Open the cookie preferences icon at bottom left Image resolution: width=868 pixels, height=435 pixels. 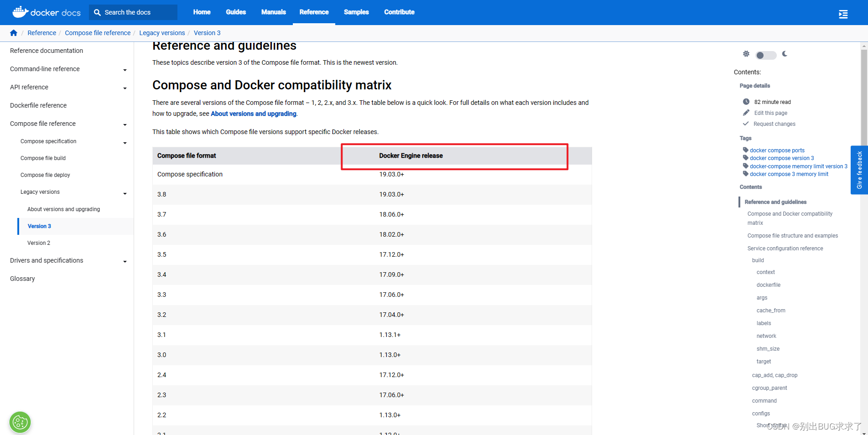20,422
